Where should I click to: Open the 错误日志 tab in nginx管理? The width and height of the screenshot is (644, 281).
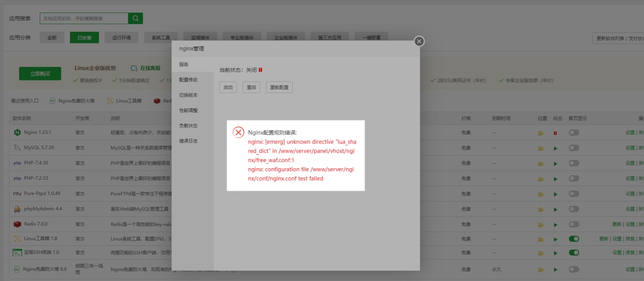(193, 141)
